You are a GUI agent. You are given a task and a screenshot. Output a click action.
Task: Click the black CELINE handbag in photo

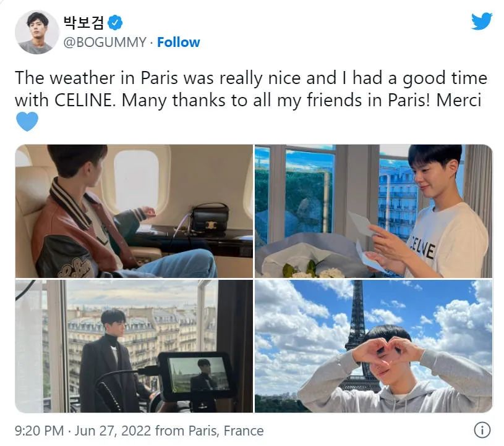(210, 218)
